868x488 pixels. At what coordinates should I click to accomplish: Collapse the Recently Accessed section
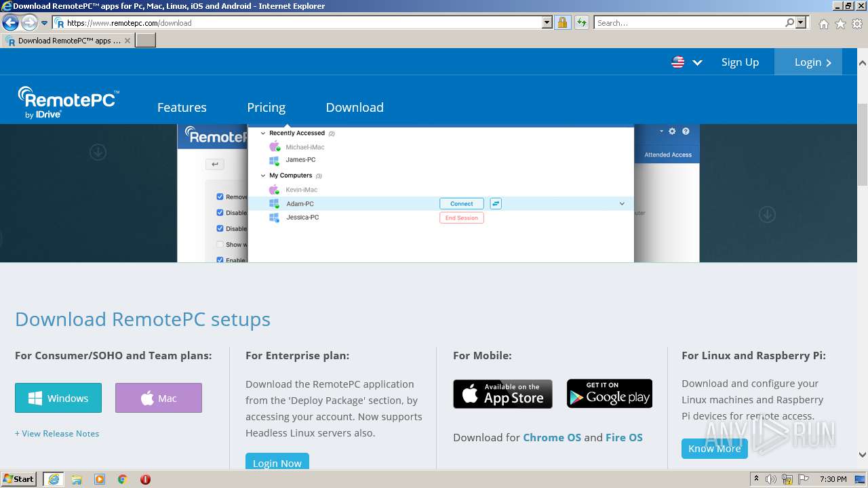pos(263,133)
